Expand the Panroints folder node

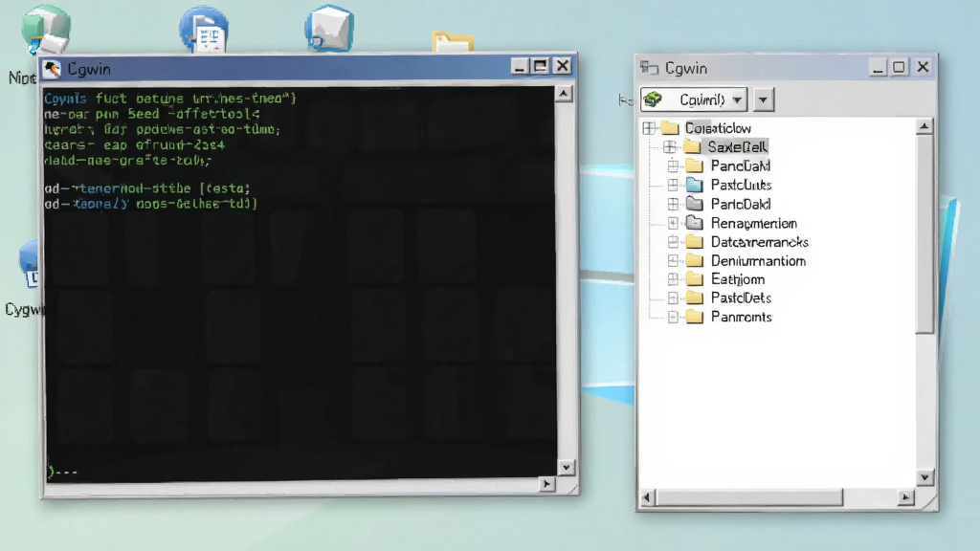[673, 317]
